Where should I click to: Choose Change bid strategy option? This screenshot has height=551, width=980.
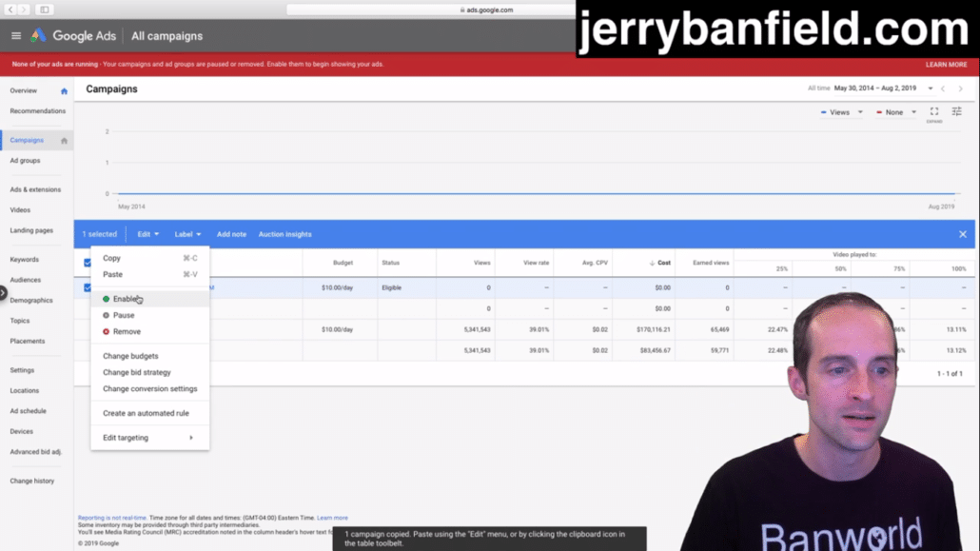tap(150, 372)
